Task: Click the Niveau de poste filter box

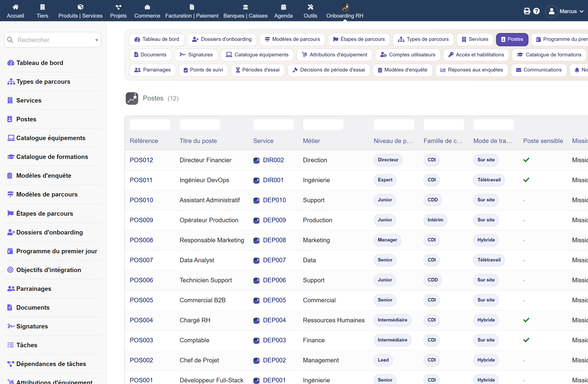Action: (x=394, y=125)
